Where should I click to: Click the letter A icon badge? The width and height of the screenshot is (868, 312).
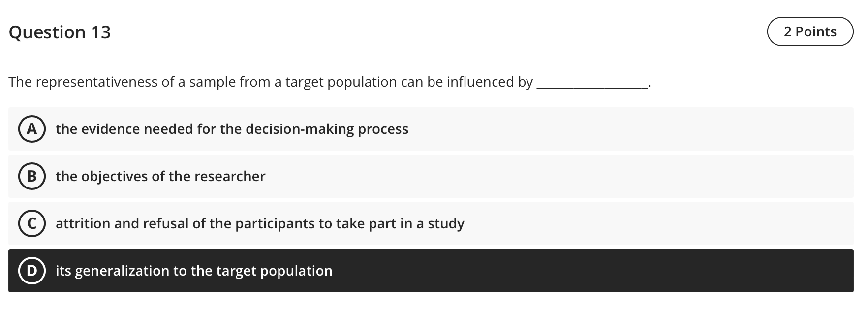click(31, 129)
